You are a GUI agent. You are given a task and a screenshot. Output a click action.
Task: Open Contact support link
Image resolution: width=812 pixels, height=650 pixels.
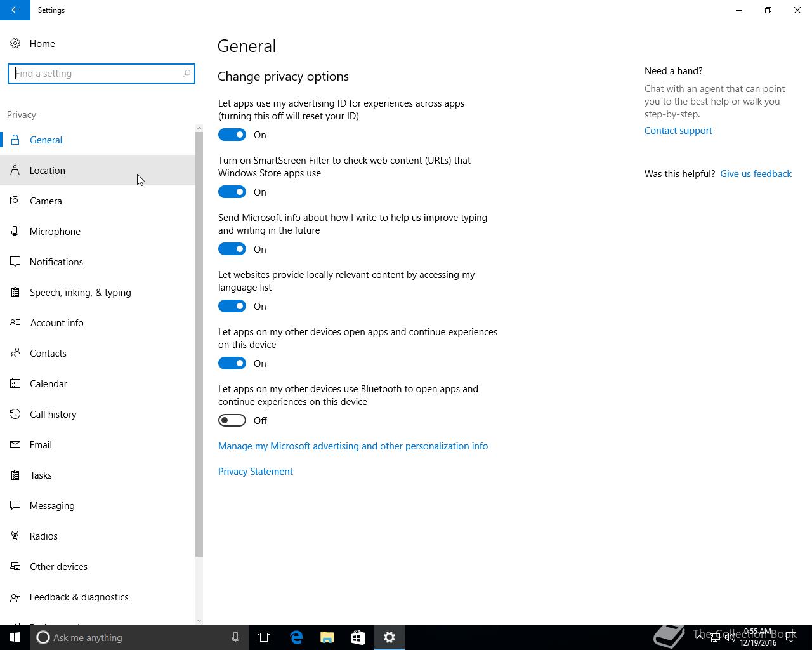tap(678, 131)
